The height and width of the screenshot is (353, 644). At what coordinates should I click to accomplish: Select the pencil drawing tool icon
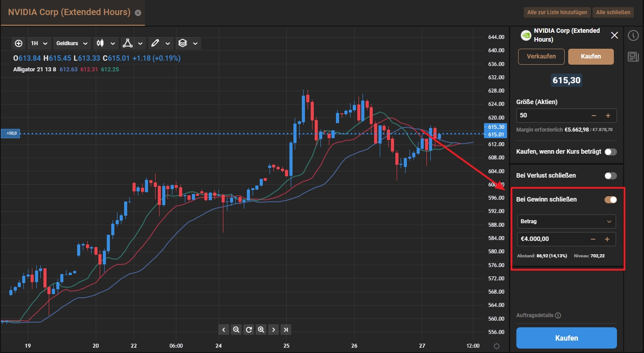pos(155,43)
